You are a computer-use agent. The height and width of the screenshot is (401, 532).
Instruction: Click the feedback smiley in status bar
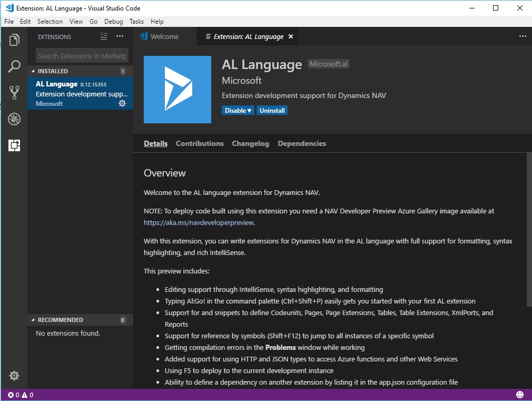[x=520, y=395]
